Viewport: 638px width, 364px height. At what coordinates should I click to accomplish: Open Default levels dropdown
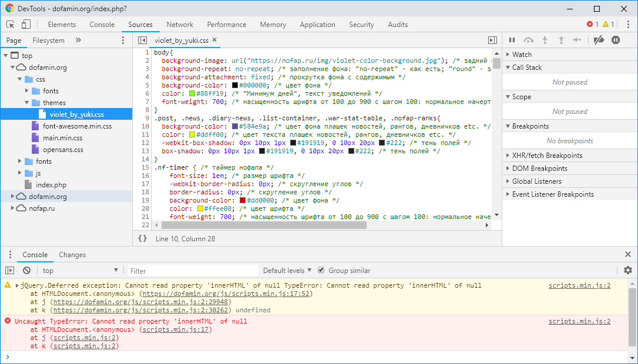click(287, 271)
